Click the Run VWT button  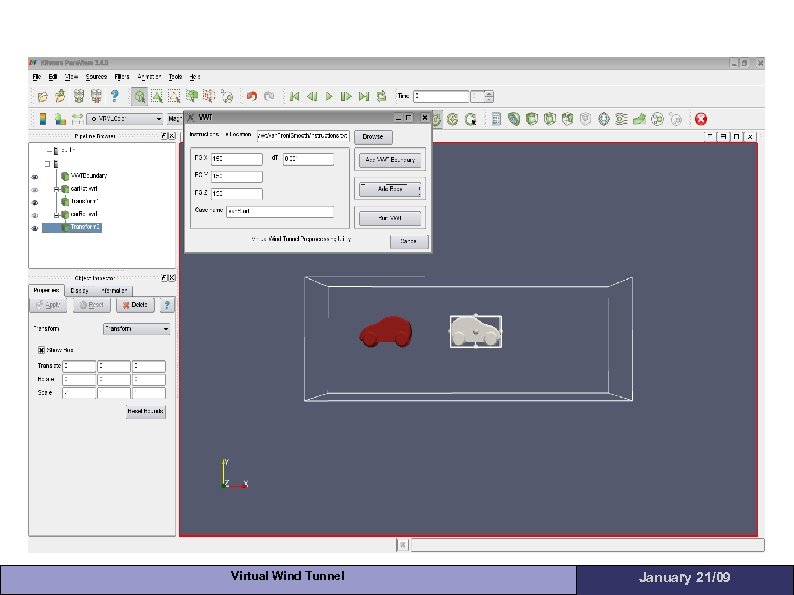[x=390, y=217]
